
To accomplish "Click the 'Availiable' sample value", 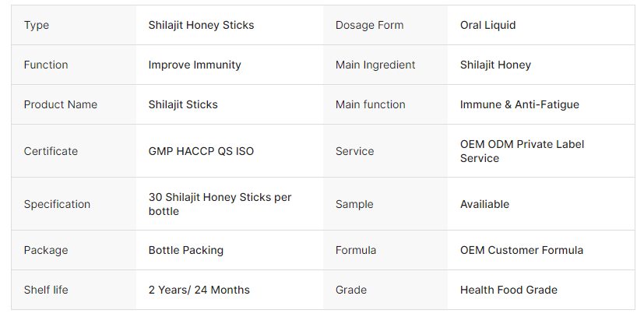I will click(x=484, y=204).
